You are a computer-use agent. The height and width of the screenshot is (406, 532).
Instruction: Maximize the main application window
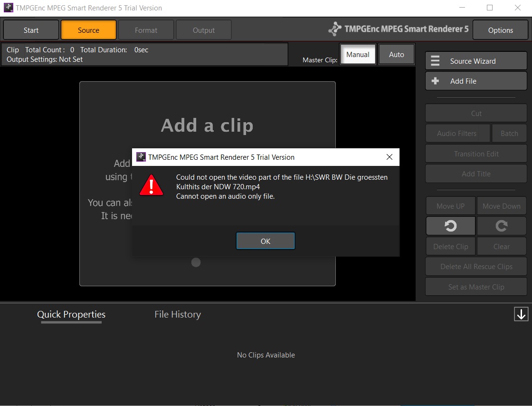point(490,8)
